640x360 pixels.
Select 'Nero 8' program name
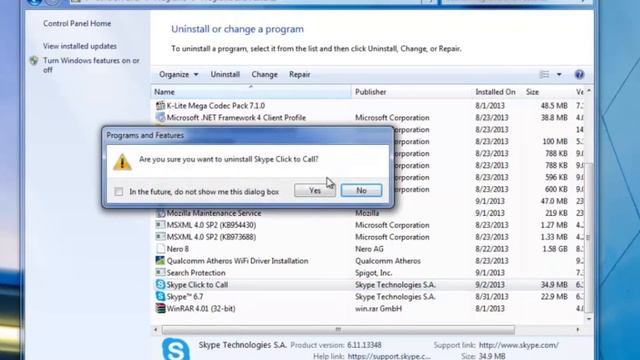(x=178, y=249)
